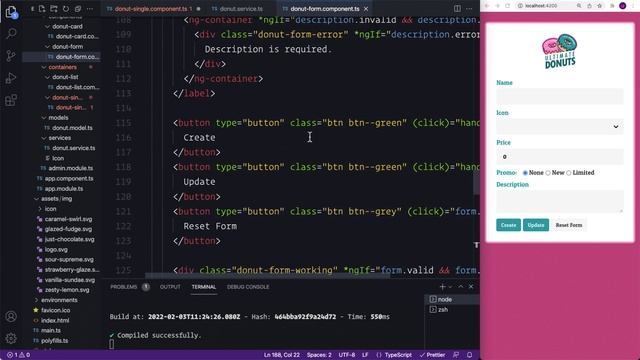640x360 pixels.
Task: Click the Spaces: 2 indentation setting
Action: point(319,355)
